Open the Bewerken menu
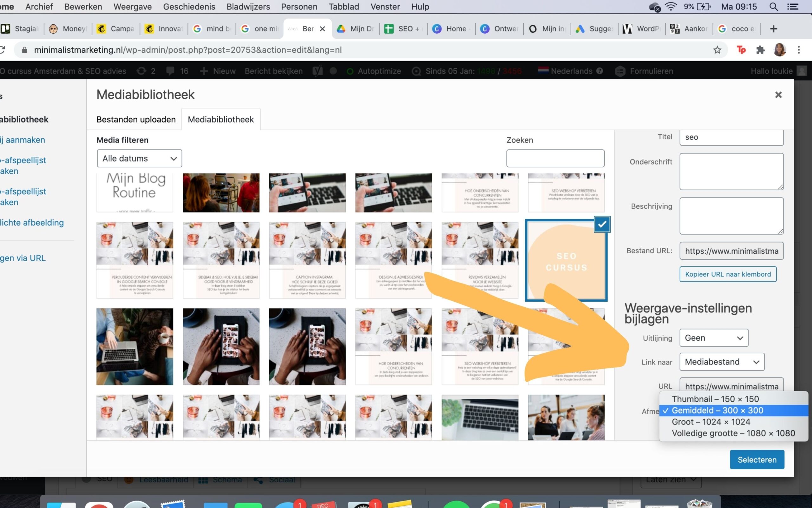 click(x=83, y=7)
